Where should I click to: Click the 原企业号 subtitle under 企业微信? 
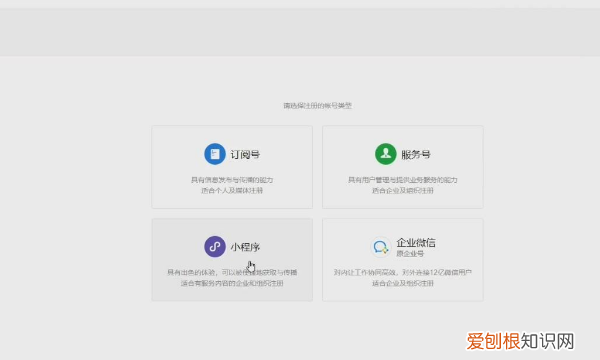410,254
